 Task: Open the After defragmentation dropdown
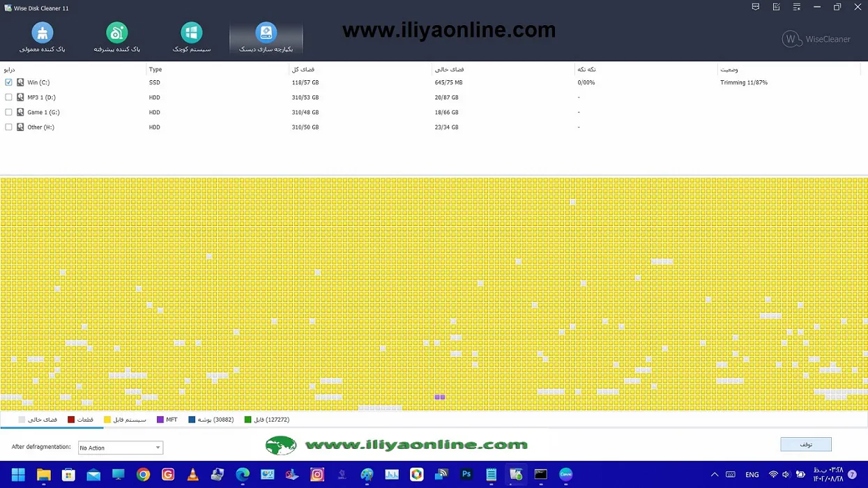coord(120,448)
